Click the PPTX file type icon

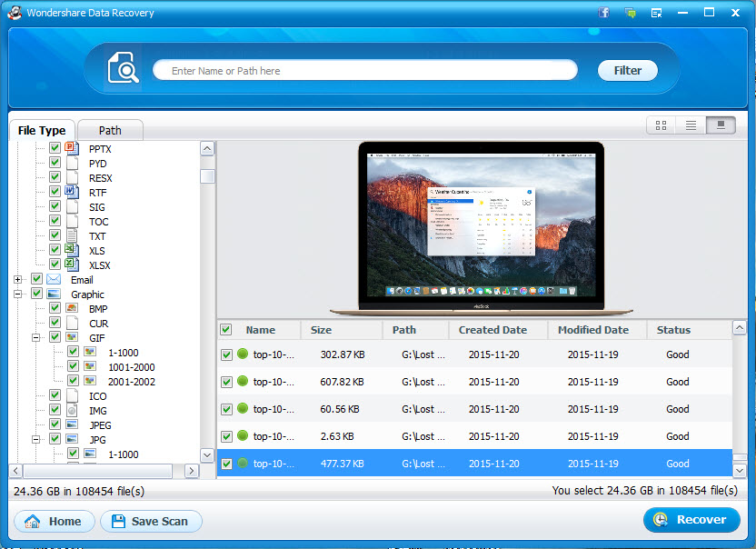tap(72, 148)
